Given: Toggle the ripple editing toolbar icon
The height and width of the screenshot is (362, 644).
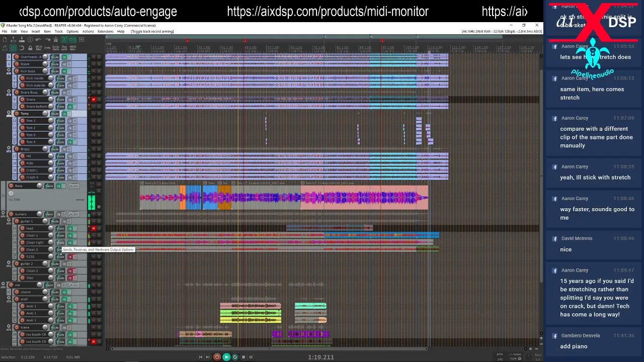Looking at the screenshot, I should 82,40.
